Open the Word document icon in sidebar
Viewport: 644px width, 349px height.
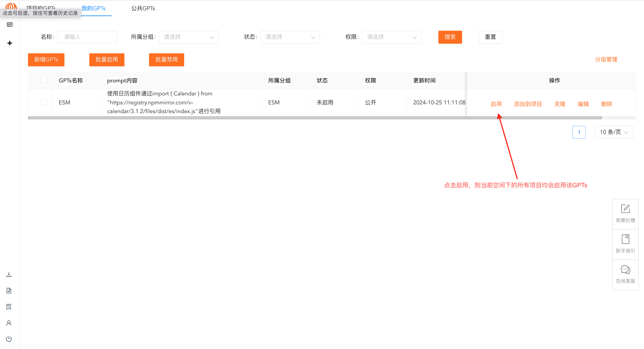[x=9, y=291]
